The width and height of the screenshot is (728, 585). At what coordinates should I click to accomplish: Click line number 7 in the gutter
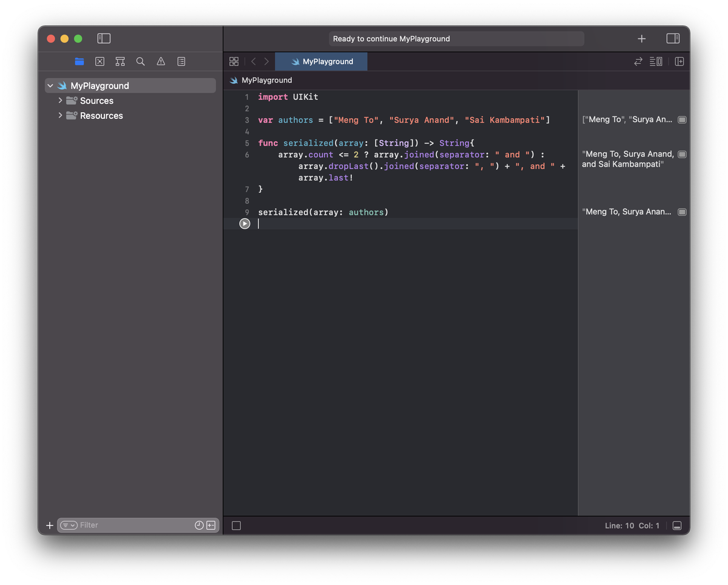(x=247, y=189)
